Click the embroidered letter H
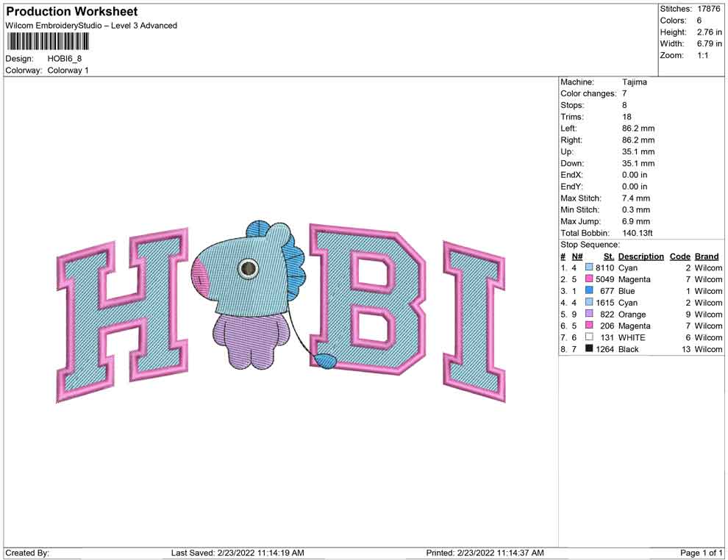Screen dimensions: 728x560 [x=123, y=315]
